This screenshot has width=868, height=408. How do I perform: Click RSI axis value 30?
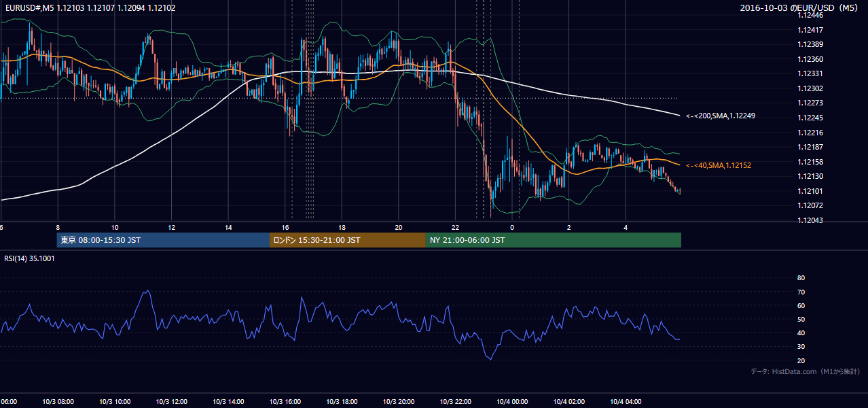pos(801,347)
